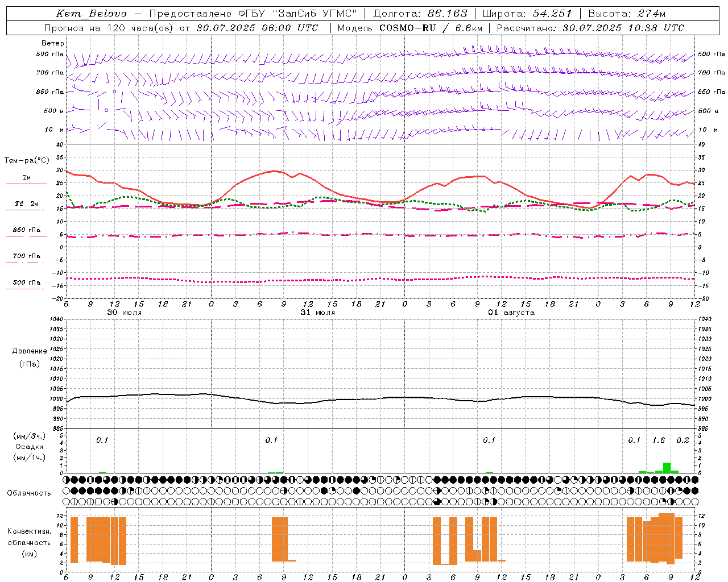Viewport: 728px width, 582px height.
Task: Click the 'Тем-ра(°C)' panel label
Action: point(27,161)
